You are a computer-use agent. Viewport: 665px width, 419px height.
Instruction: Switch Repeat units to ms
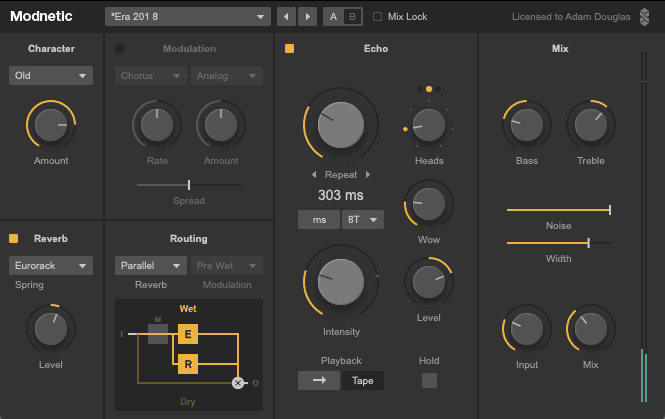coord(319,219)
